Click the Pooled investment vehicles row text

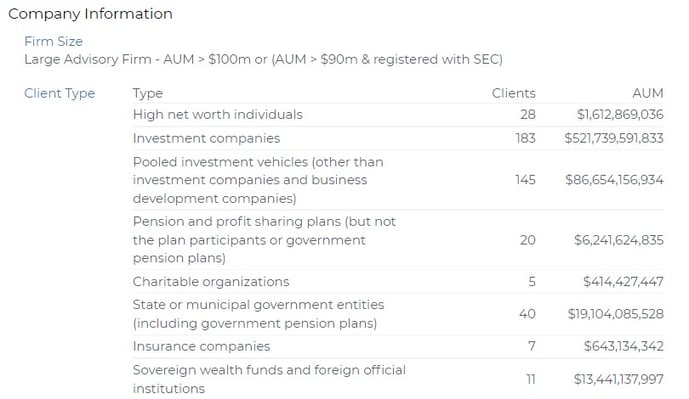258,180
